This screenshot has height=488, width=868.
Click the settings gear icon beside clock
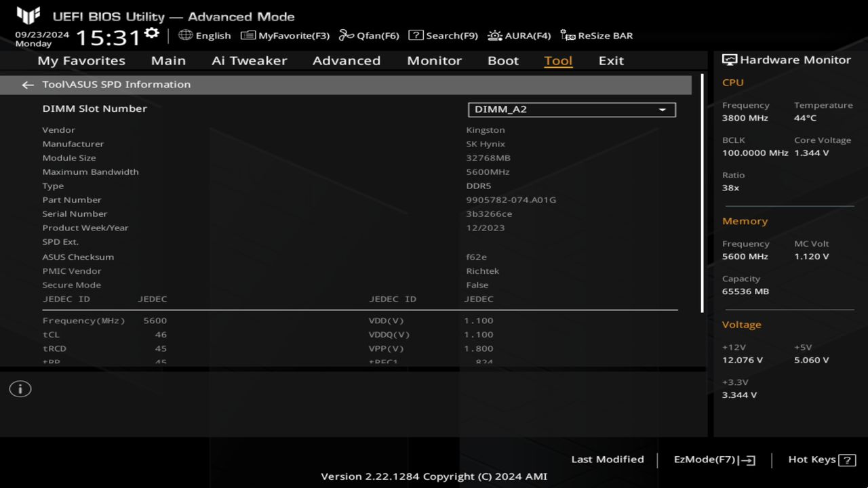[x=152, y=33]
